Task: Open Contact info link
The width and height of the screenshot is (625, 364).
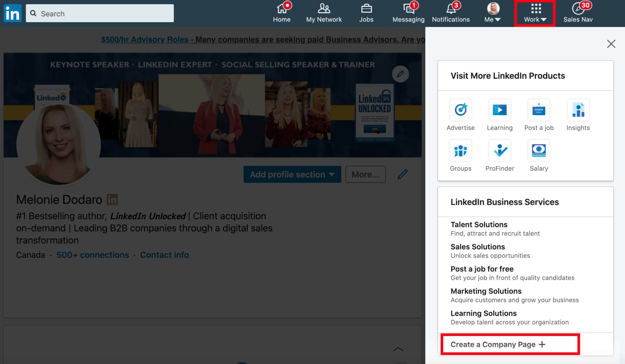Action: click(164, 255)
